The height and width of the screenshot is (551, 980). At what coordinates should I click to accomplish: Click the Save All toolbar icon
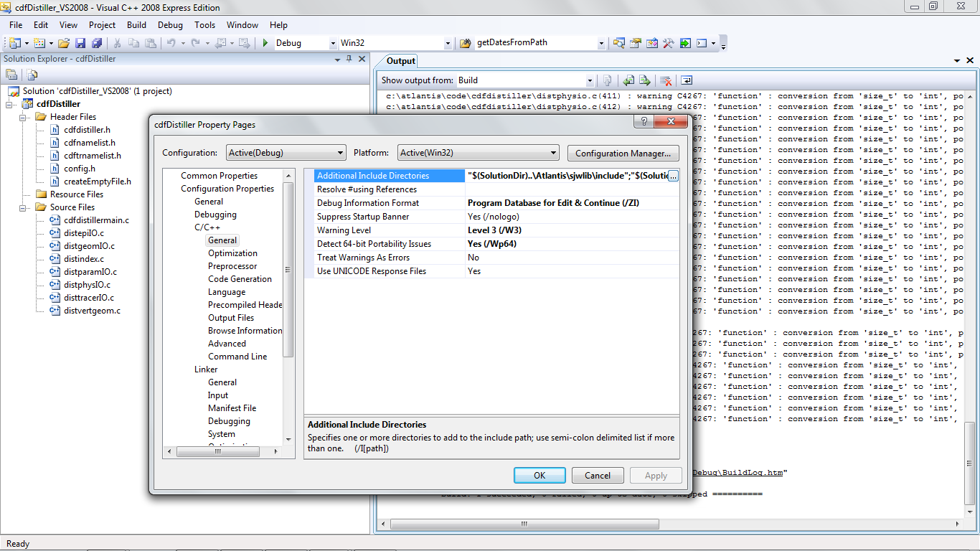(96, 43)
